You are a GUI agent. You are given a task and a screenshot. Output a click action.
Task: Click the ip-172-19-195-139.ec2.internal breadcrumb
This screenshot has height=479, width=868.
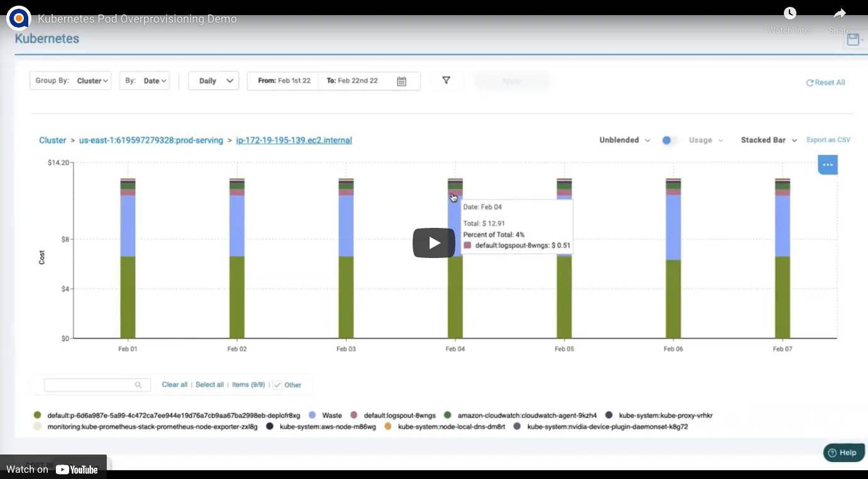294,141
